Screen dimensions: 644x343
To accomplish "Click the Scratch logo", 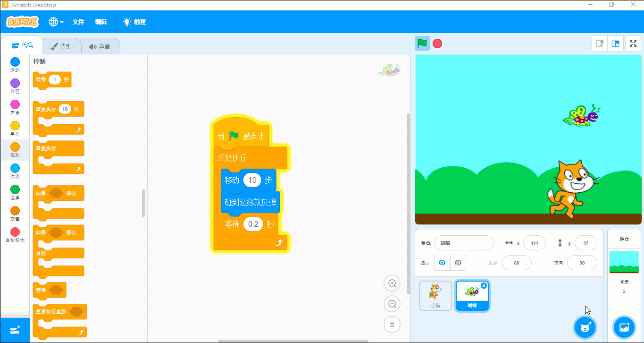I will tap(22, 22).
